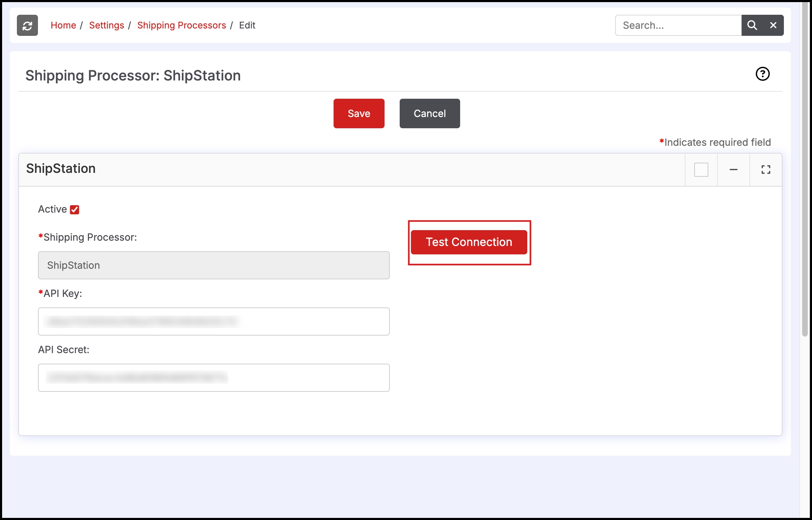The height and width of the screenshot is (520, 812).
Task: Tick the empty checkbox in ShipStation header
Action: click(x=701, y=170)
